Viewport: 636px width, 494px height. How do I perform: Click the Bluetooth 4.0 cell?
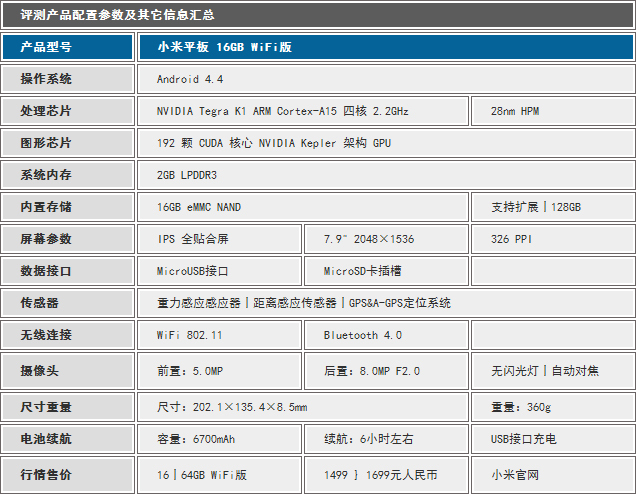point(385,335)
